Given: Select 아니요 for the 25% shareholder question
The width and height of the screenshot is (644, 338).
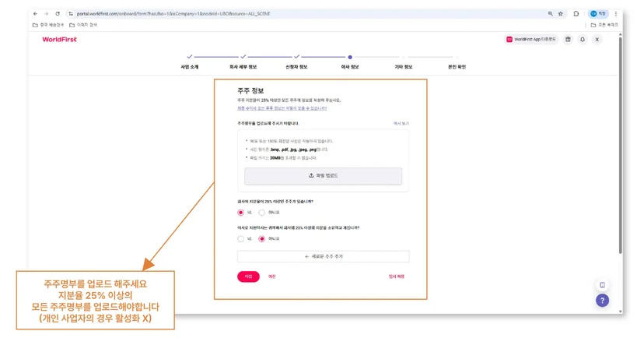Looking at the screenshot, I should point(261,213).
